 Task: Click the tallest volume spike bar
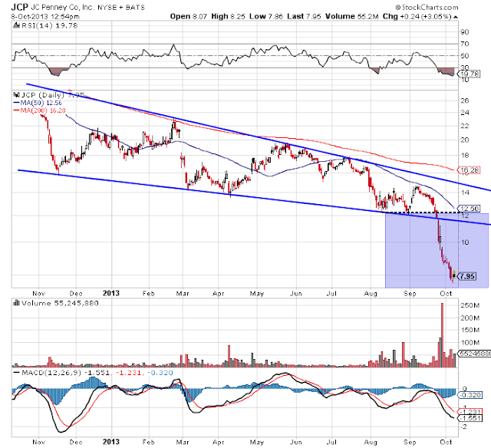click(x=442, y=334)
